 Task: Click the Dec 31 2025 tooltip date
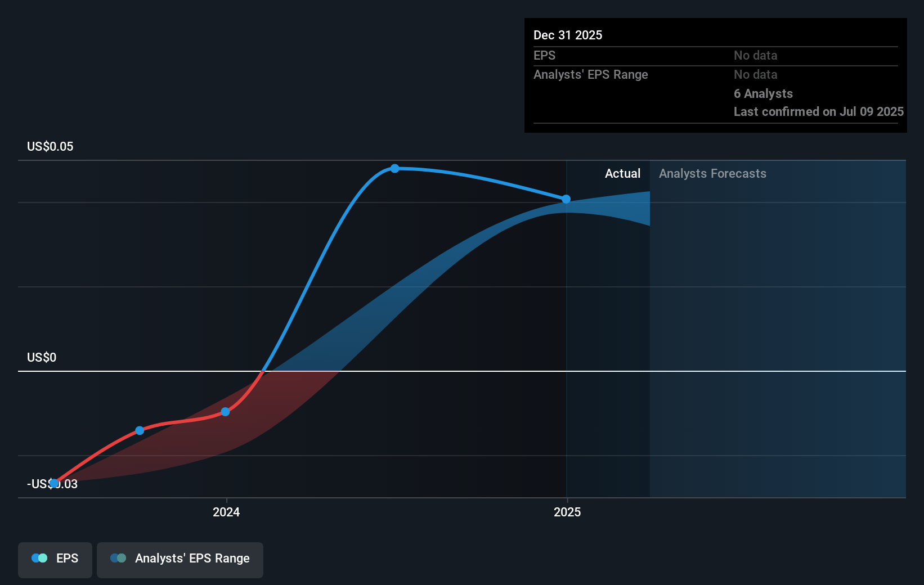click(568, 35)
